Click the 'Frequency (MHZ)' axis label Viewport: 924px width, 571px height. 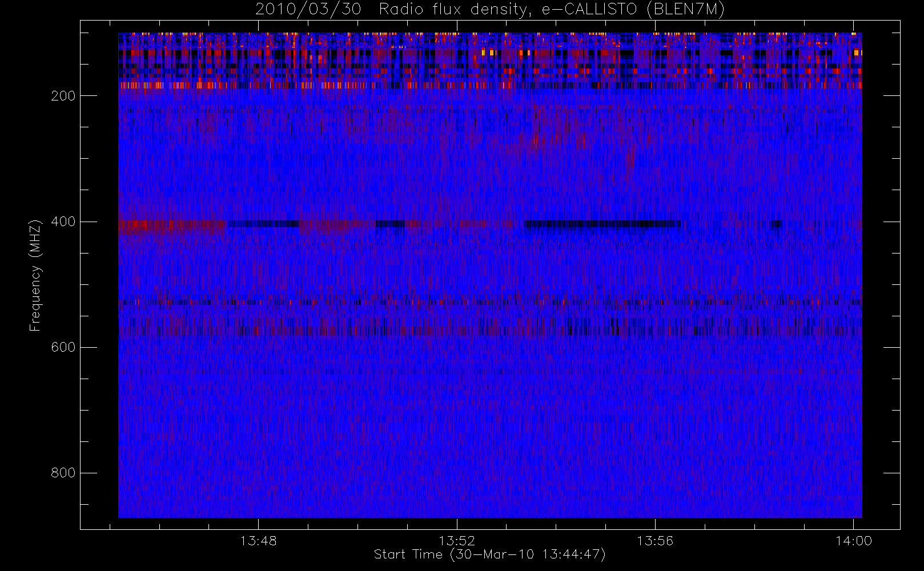tap(35, 275)
